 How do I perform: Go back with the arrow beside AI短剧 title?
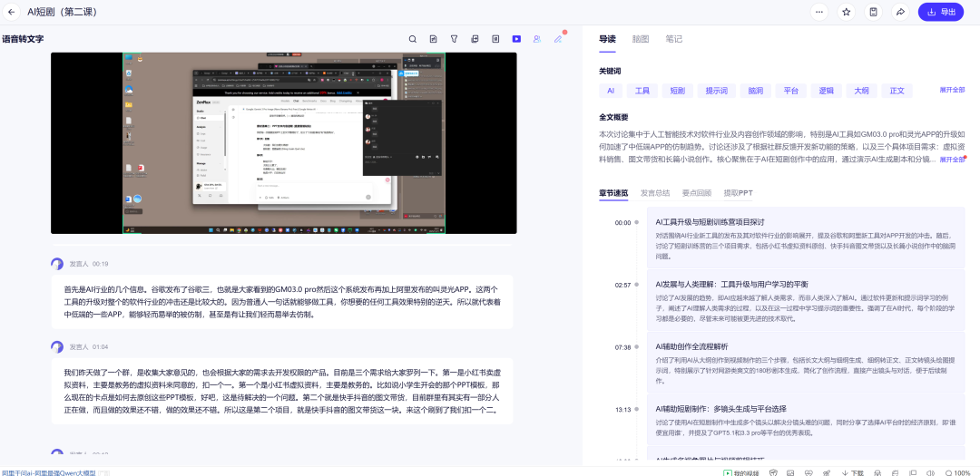(x=11, y=12)
